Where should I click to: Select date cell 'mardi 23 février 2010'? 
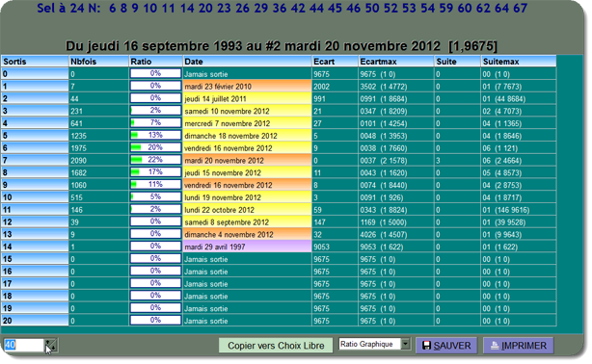(247, 87)
